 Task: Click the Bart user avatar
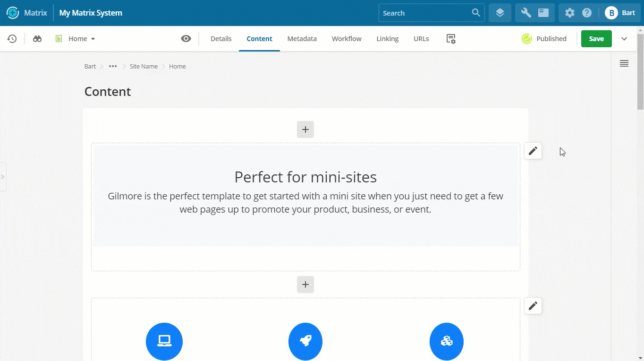pyautogui.click(x=611, y=13)
